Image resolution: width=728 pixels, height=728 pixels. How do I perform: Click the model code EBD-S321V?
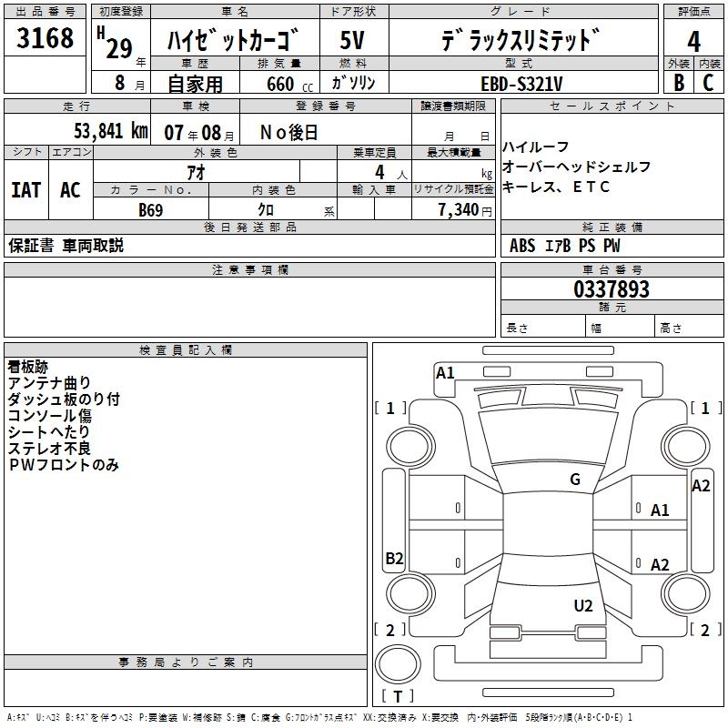pyautogui.click(x=521, y=84)
